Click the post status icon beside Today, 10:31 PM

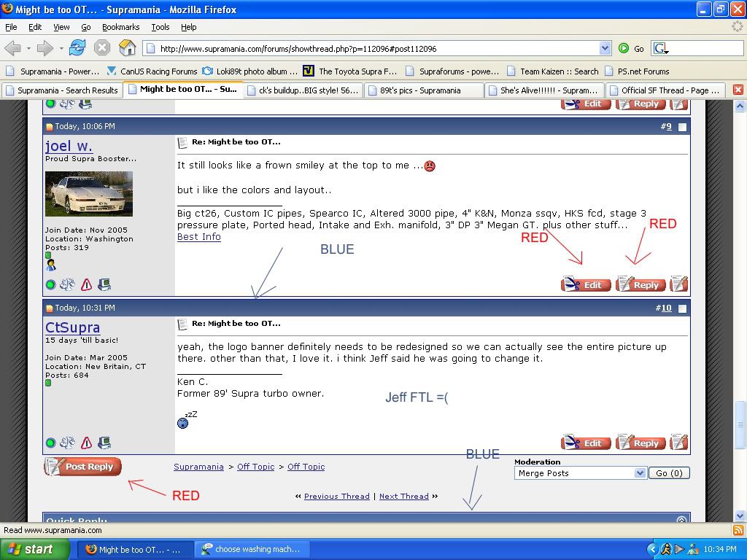click(49, 308)
